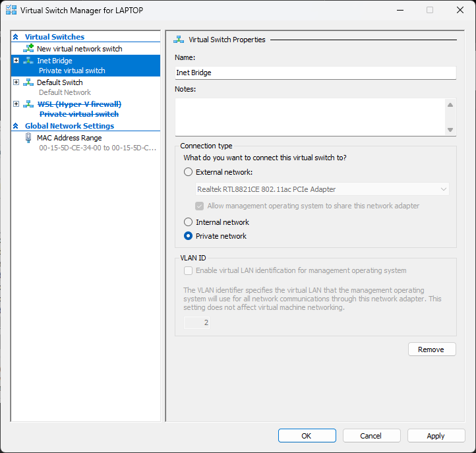
Task: Click the Virtual Switch Properties header icon
Action: click(x=177, y=40)
